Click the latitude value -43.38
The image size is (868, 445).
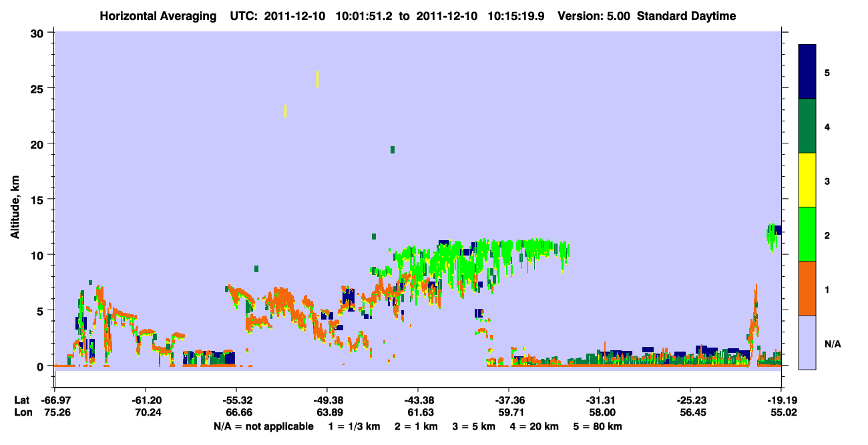[418, 400]
